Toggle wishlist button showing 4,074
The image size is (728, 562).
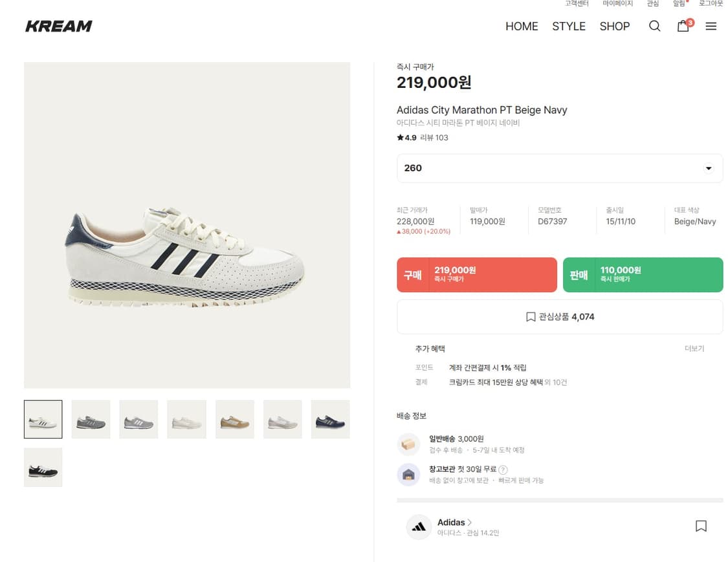point(559,317)
